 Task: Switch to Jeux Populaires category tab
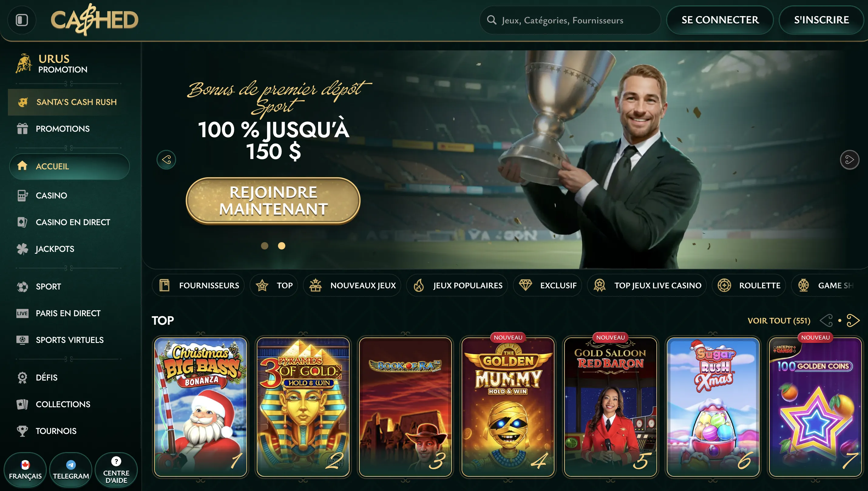click(x=457, y=285)
